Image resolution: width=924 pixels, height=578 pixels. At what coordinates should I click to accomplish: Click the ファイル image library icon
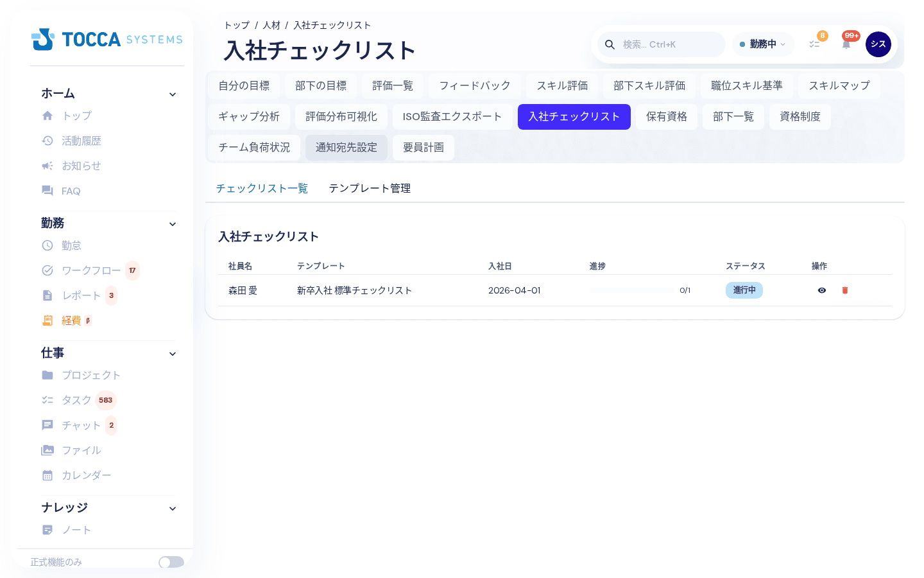pyautogui.click(x=47, y=450)
